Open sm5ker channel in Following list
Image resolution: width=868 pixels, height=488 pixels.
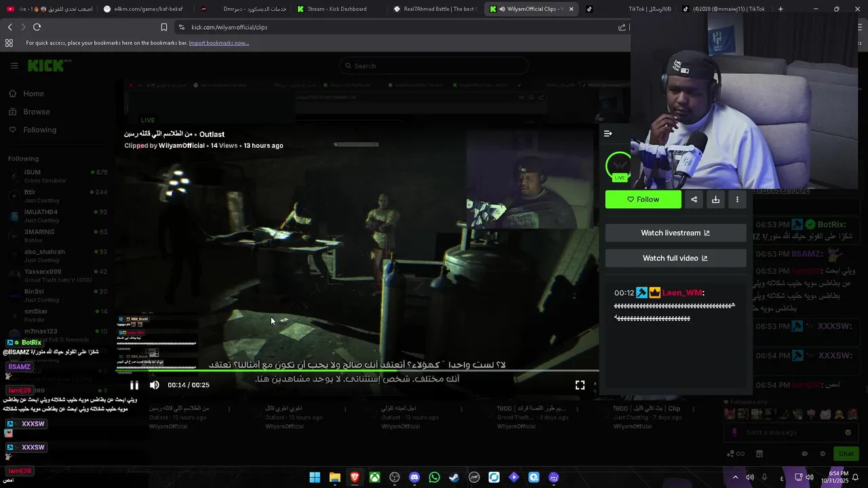(x=58, y=314)
